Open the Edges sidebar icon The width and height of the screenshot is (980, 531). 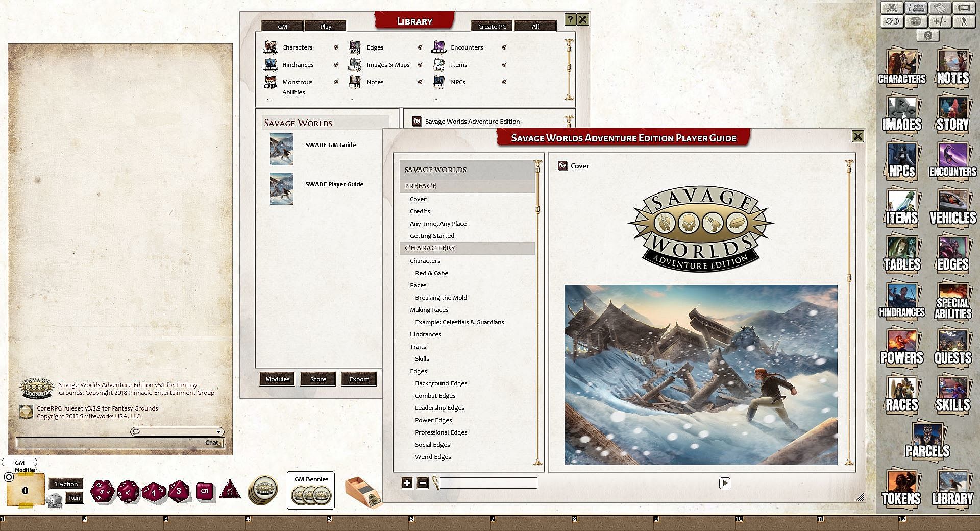click(x=952, y=253)
